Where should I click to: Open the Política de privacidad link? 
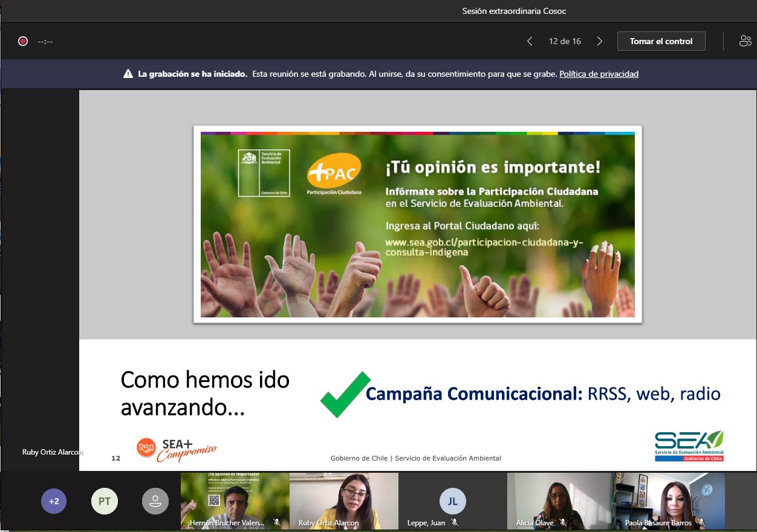pyautogui.click(x=599, y=74)
